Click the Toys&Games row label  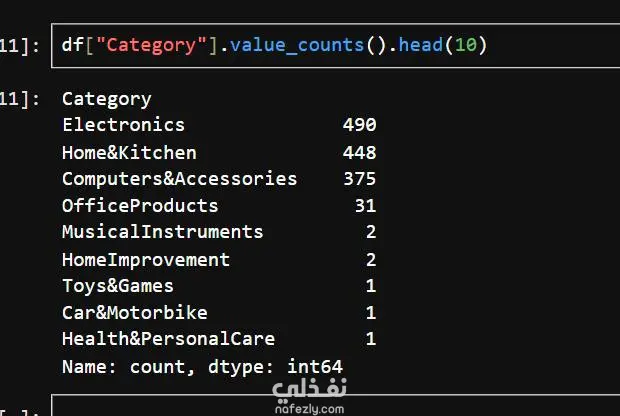coord(117,286)
